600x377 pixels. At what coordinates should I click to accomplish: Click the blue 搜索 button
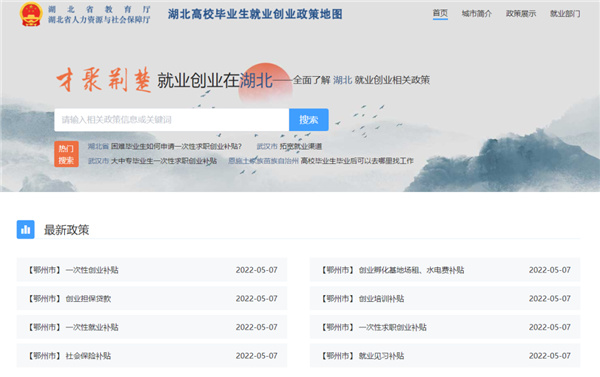pyautogui.click(x=308, y=120)
